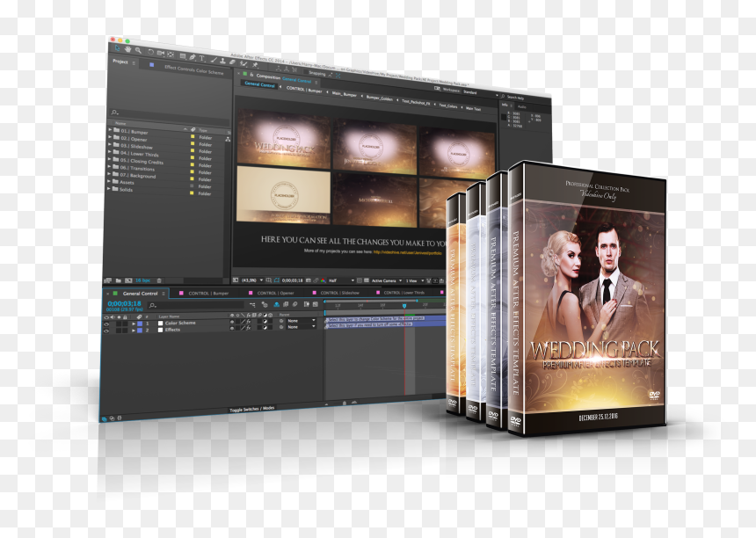Open the videohive portfolio link
756x538 pixels.
pyautogui.click(x=407, y=252)
